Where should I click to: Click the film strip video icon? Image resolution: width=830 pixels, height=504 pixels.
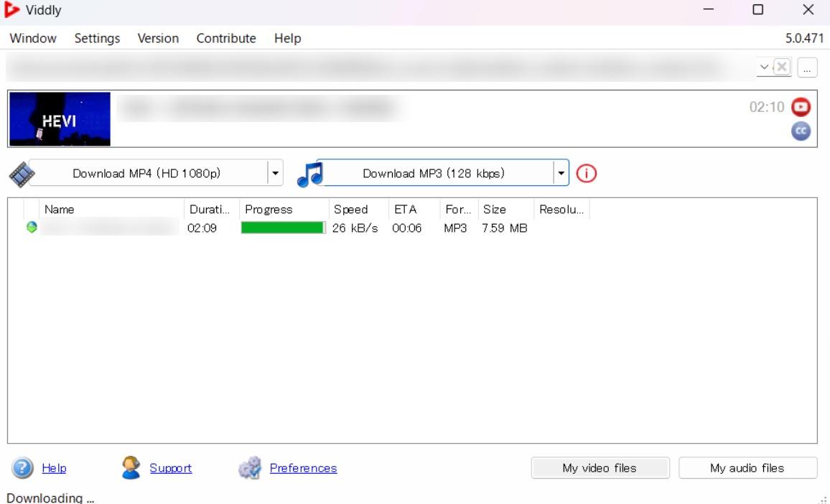[21, 174]
